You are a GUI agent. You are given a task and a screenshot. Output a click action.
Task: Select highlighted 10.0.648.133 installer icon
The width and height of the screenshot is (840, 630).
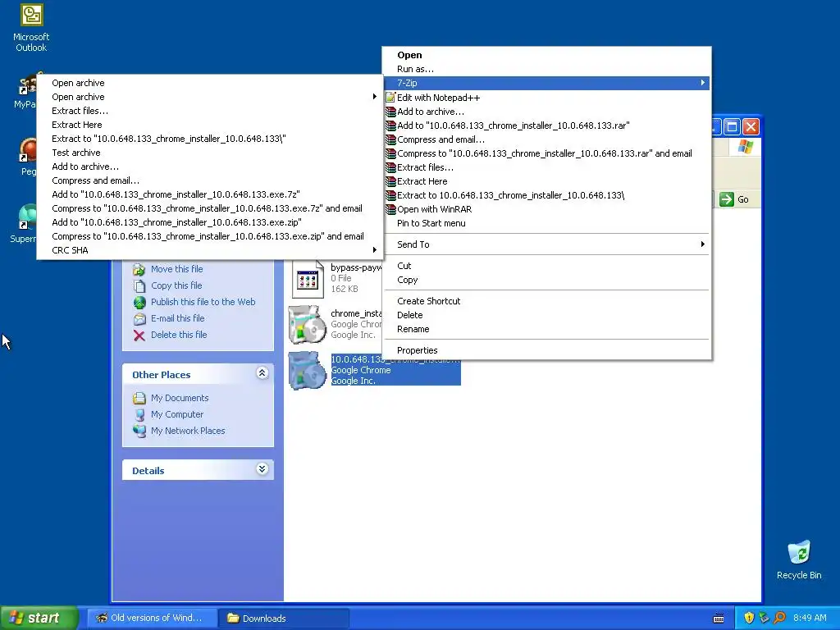(x=307, y=370)
